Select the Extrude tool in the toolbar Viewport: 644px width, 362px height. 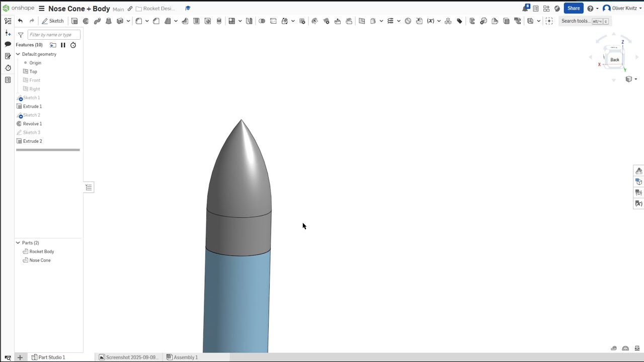click(x=74, y=21)
